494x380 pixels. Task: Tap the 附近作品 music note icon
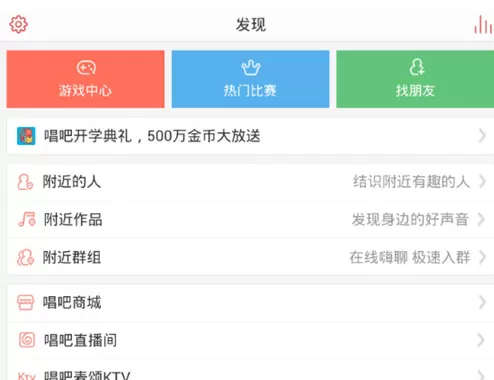(x=27, y=220)
